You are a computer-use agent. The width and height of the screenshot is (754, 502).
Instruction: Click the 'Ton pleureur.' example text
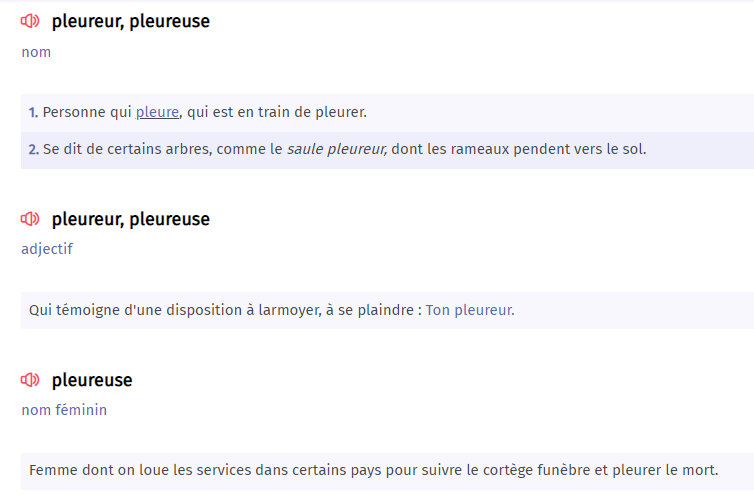pyautogui.click(x=470, y=310)
